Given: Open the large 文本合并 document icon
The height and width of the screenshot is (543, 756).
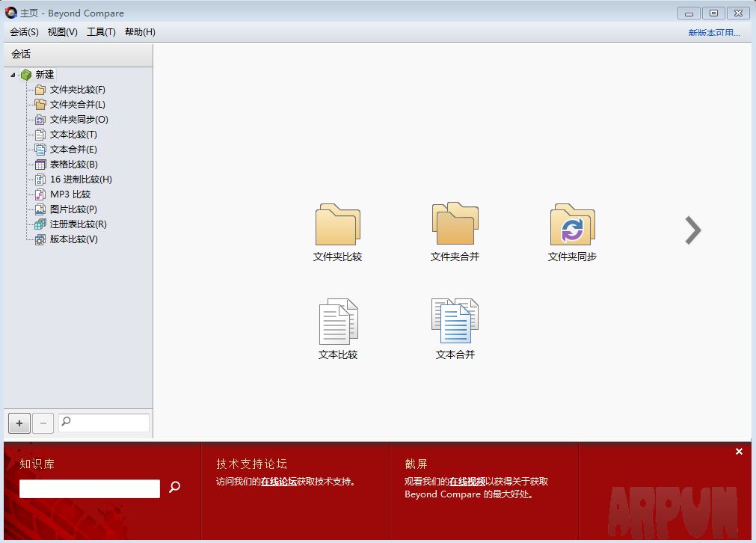Looking at the screenshot, I should point(455,321).
